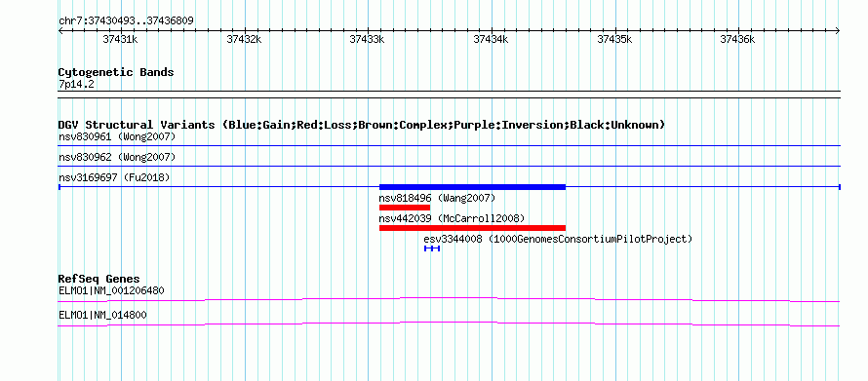Open variant nsv442039 (McCarroll2008) label
Screen dimensions: 868x381
coord(452,218)
